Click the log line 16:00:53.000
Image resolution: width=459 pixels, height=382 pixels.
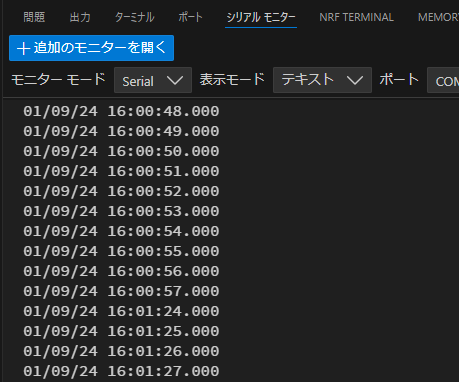[121, 211]
